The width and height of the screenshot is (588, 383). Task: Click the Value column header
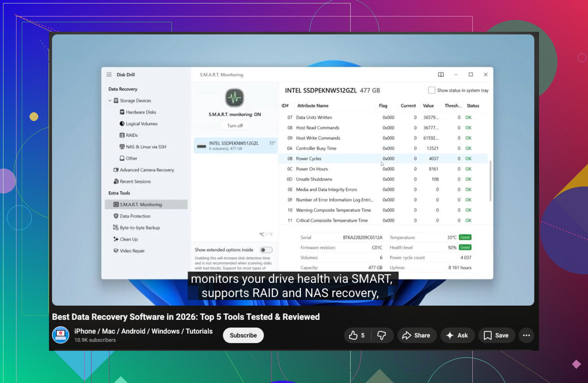point(428,106)
